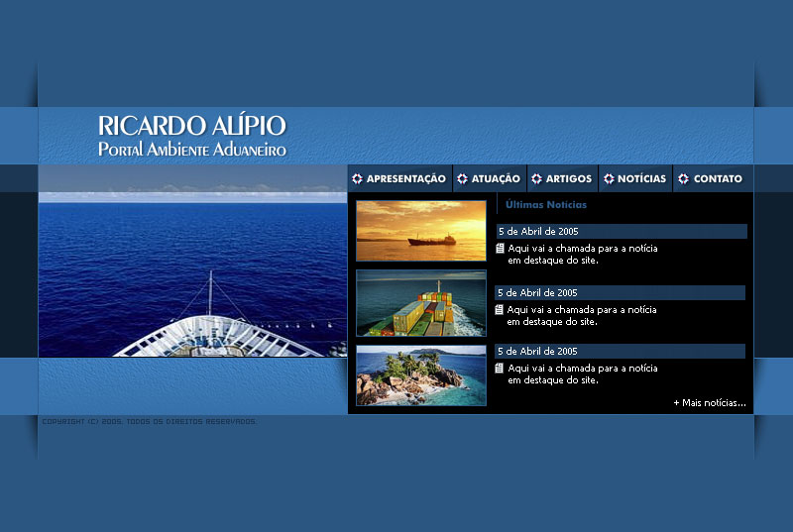Open the NOTÍCIAS menu item
This screenshot has width=793, height=532.
[x=641, y=179]
